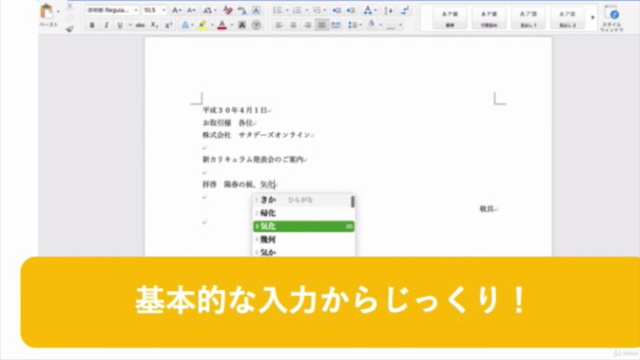Align the text left
The height and width of the screenshot is (360, 640).
click(x=279, y=25)
